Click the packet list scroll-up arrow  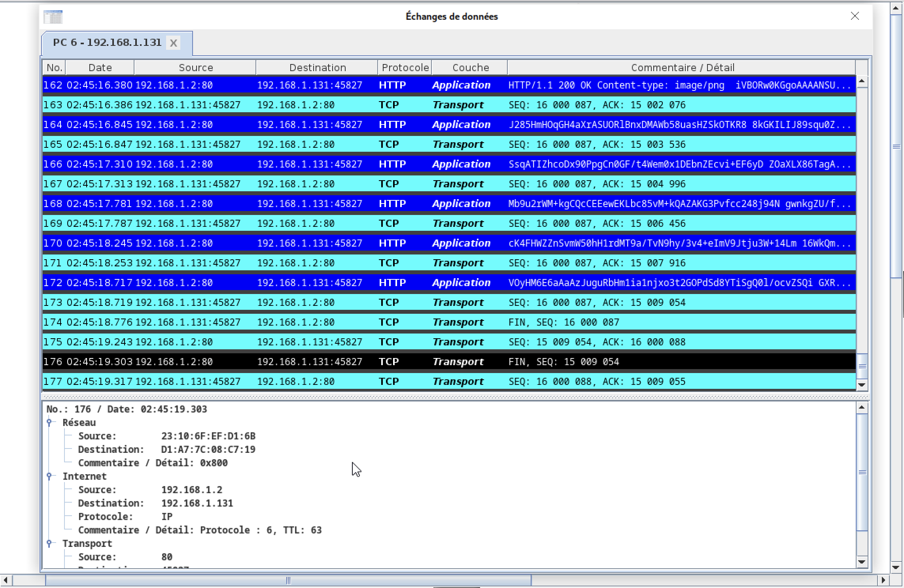(x=862, y=81)
